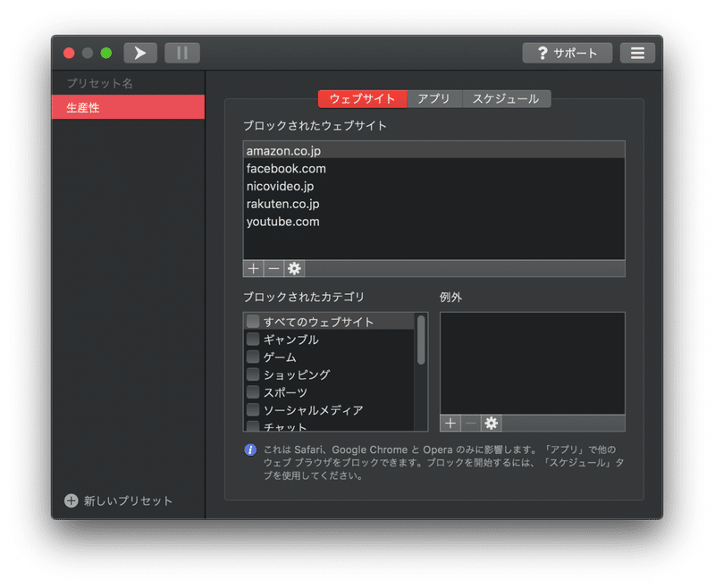Click the blue info icon
The width and height of the screenshot is (715, 588).
pyautogui.click(x=250, y=449)
